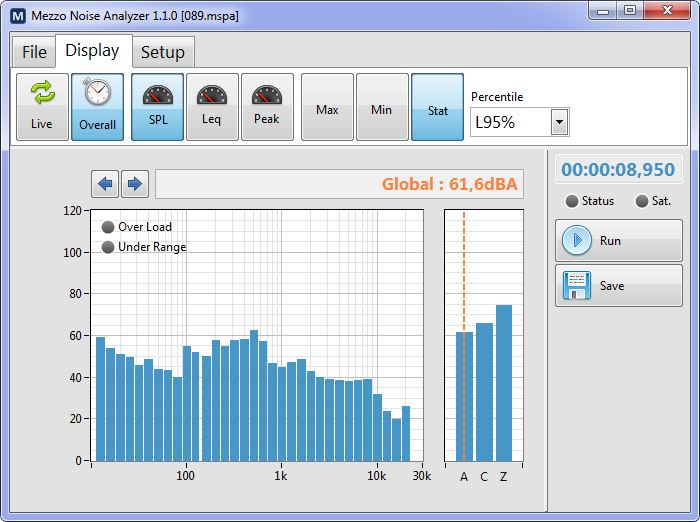Switch to Live measurement mode
Screen dimensions: 700x522
pos(42,106)
